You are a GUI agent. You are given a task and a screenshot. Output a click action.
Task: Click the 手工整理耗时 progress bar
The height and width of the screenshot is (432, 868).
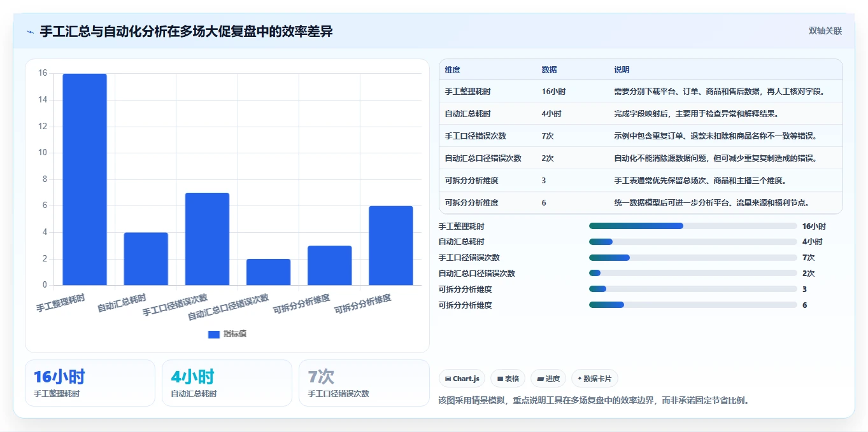(694, 226)
